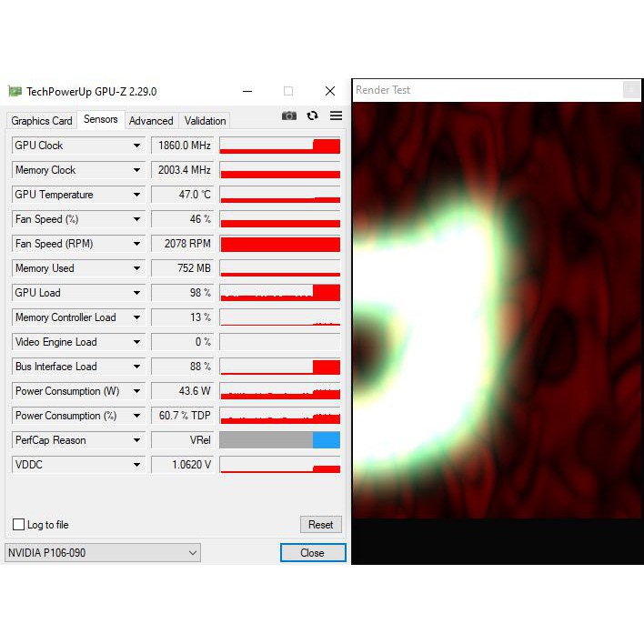Click the GPU-Z title bar app icon
The width and height of the screenshot is (644, 644).
tap(15, 91)
